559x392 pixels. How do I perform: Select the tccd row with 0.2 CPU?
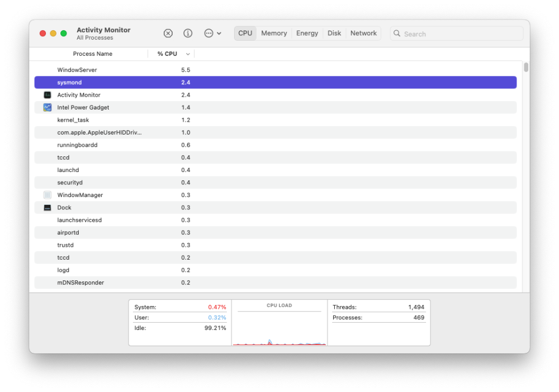click(275, 257)
